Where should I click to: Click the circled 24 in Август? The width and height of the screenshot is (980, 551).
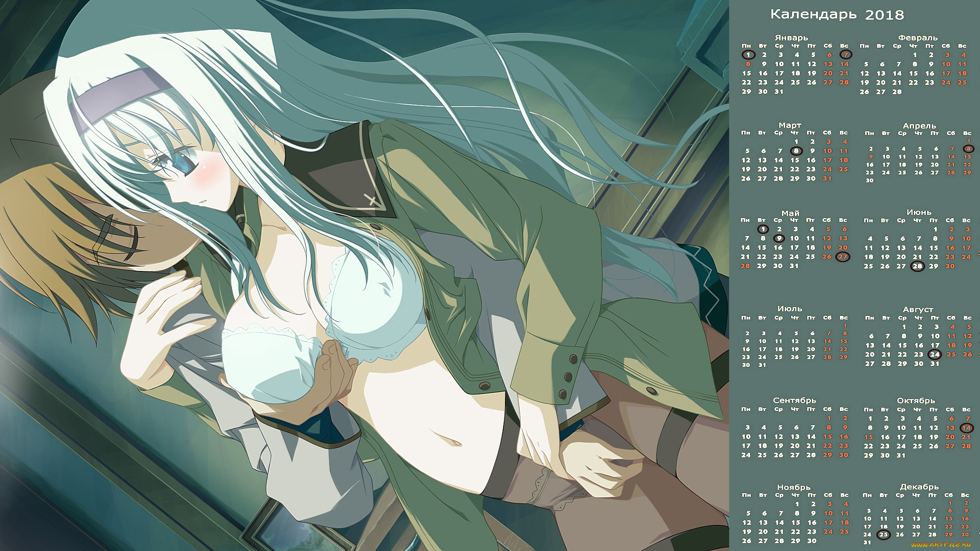(x=935, y=354)
